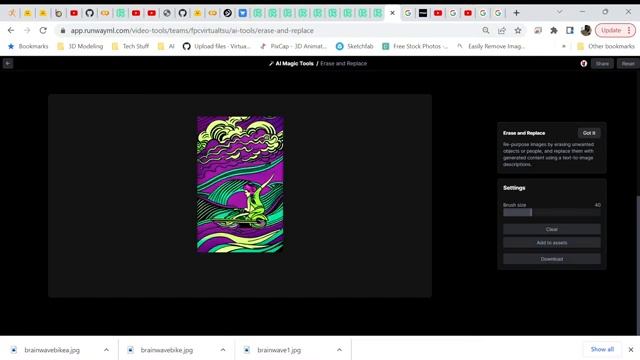
Task: Open the Free Stock Photos bookmark
Action: click(x=415, y=47)
